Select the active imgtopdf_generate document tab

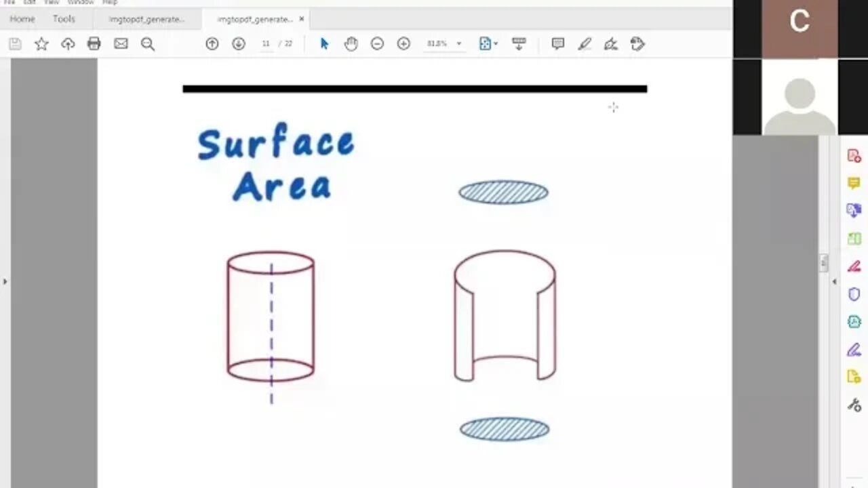pyautogui.click(x=255, y=19)
